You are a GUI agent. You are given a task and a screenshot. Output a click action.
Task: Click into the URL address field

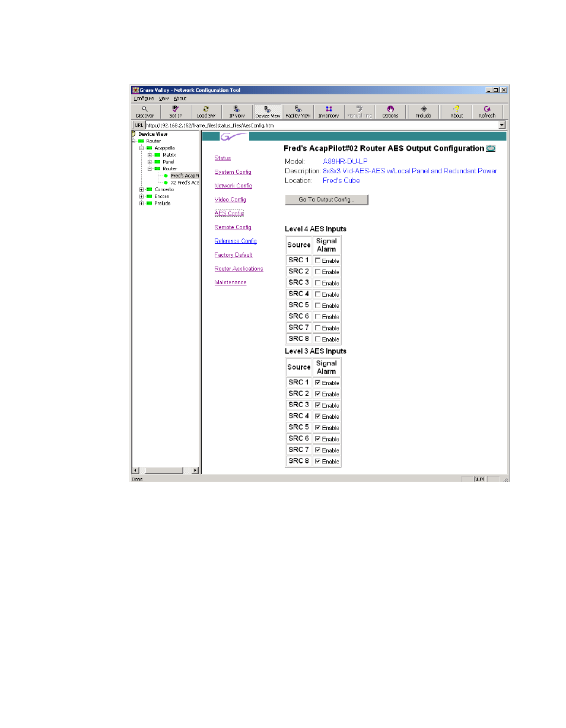[x=322, y=125]
